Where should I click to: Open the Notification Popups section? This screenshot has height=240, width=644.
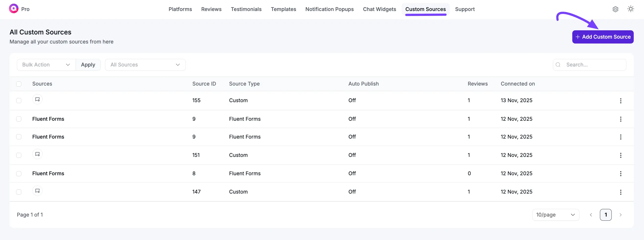pos(329,9)
